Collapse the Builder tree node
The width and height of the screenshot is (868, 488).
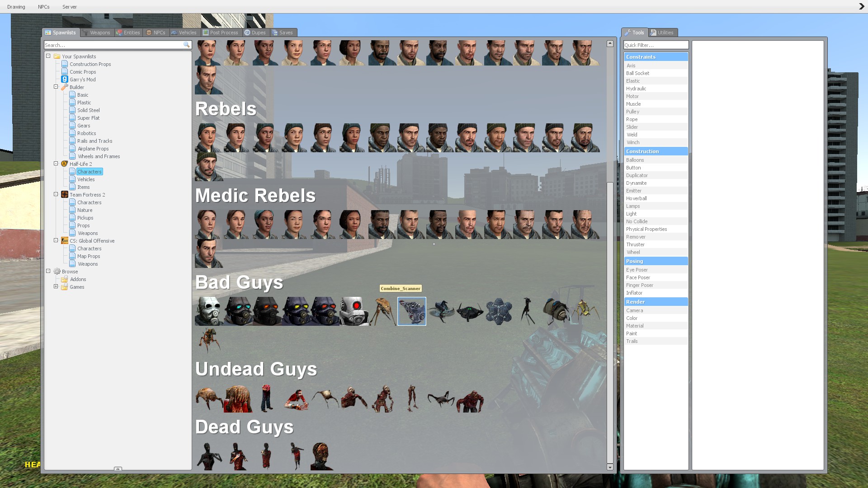click(56, 87)
